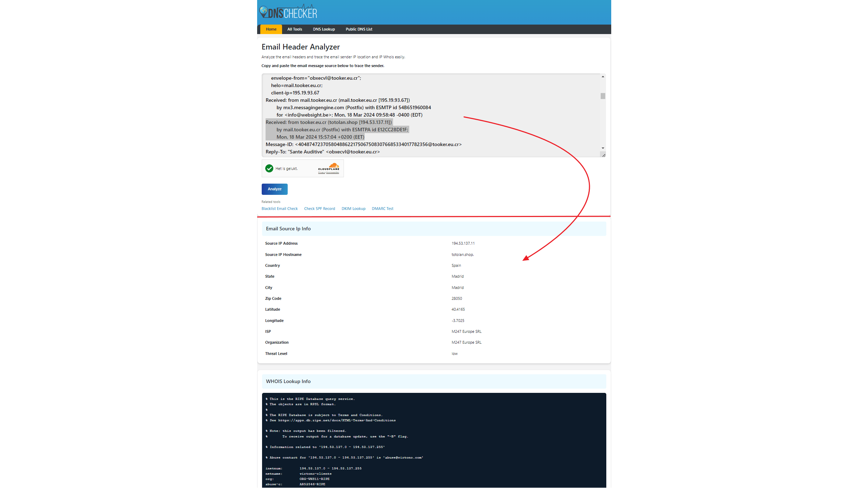This screenshot has height=488, width=868.
Task: Click the source IP address value 194.53.137.11
Action: [x=463, y=243]
